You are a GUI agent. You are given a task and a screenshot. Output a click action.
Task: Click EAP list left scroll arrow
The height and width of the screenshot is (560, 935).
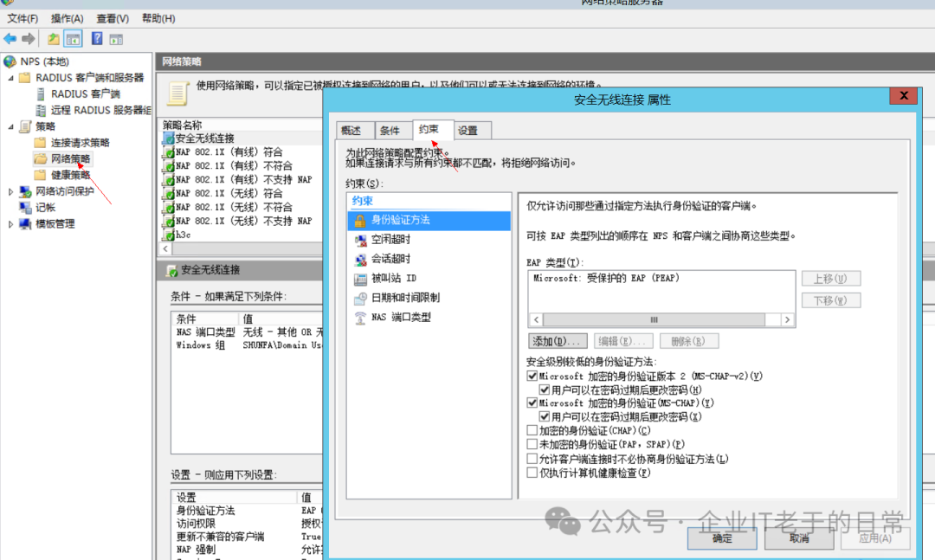536,320
